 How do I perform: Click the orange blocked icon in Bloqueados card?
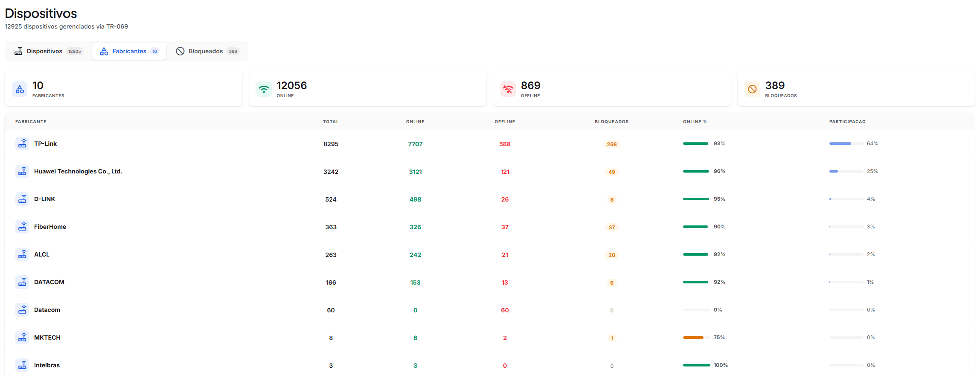coord(753,89)
